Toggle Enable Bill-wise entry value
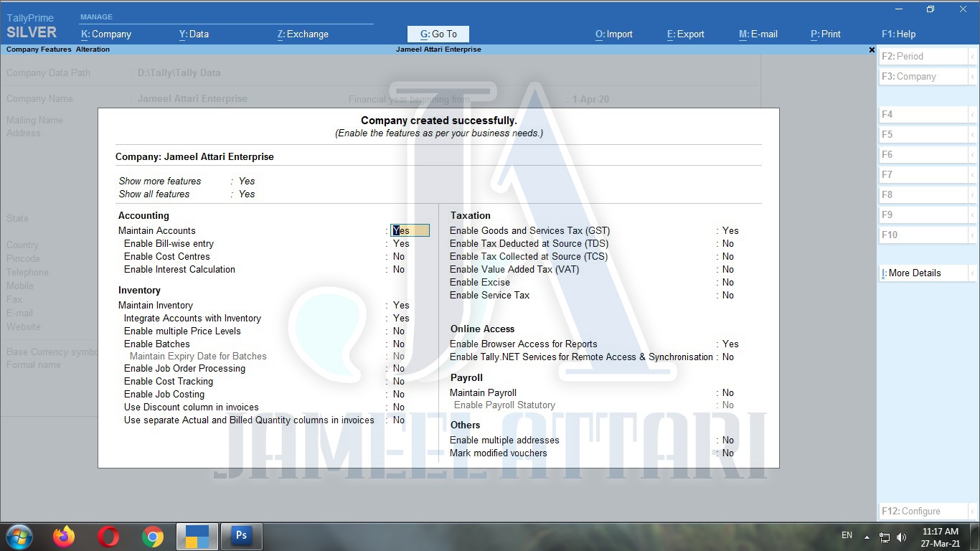The height and width of the screenshot is (551, 980). 401,243
